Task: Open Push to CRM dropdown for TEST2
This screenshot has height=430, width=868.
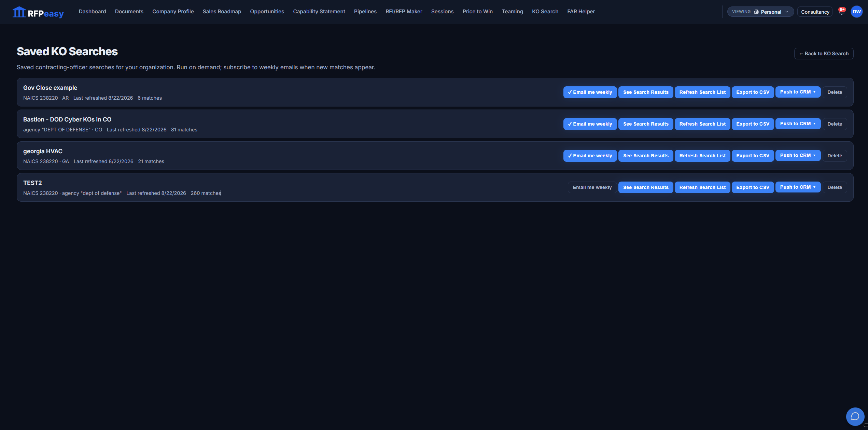Action: click(x=798, y=187)
